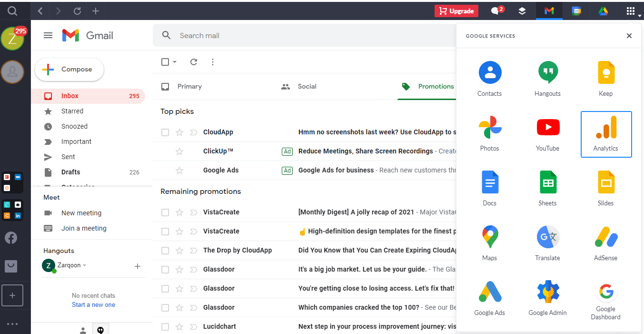Open Google Admin service icon
This screenshot has height=334, width=644.
(x=547, y=298)
